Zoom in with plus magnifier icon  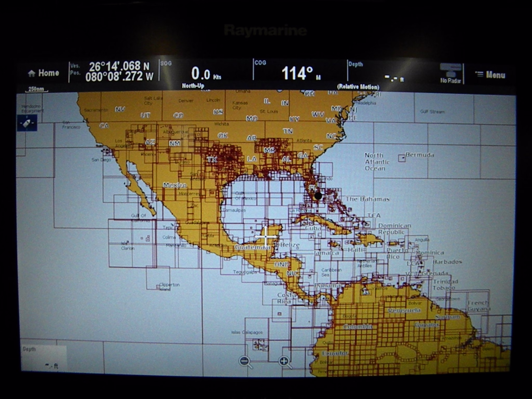pos(284,361)
